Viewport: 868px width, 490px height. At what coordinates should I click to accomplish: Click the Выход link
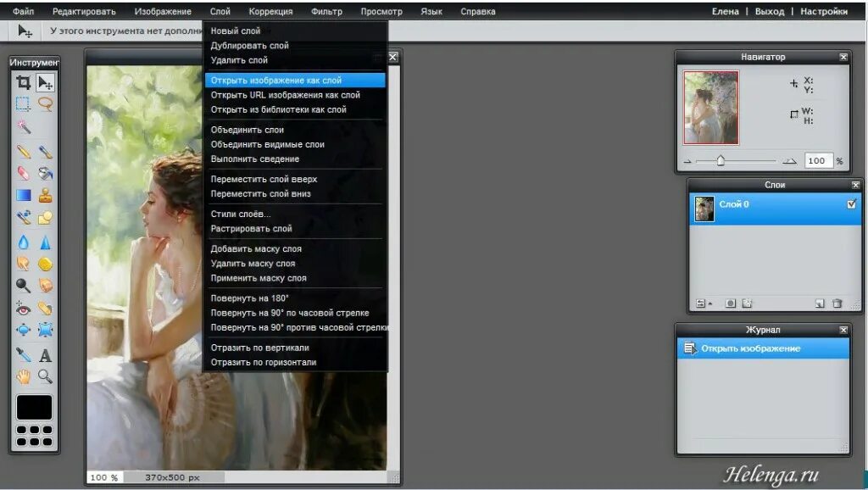click(770, 11)
